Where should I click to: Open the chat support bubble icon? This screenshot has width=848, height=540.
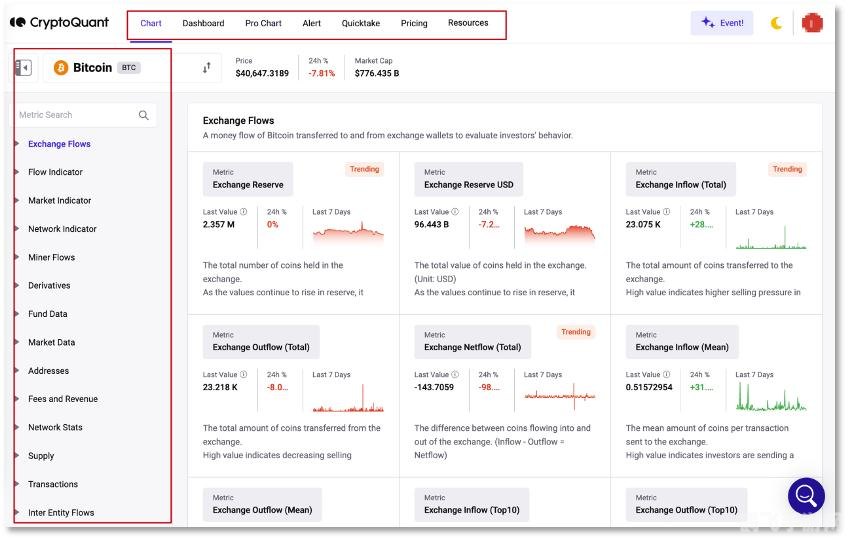point(805,495)
